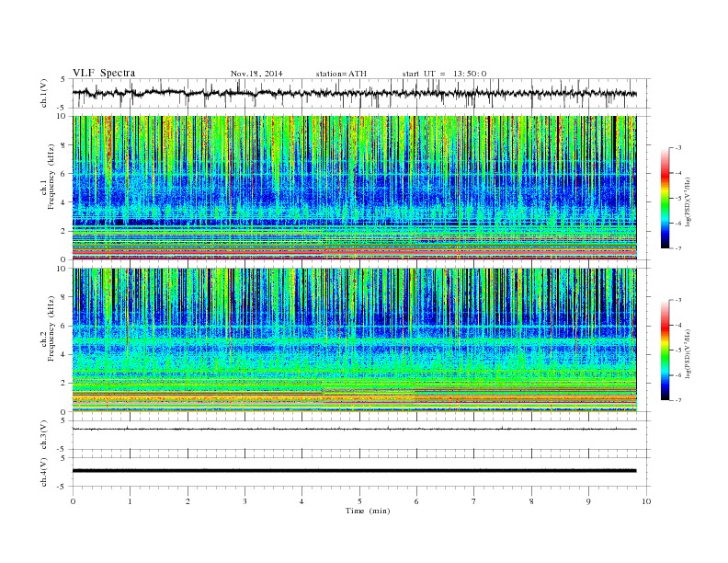Click time-axis tick label "1"

tap(130, 501)
